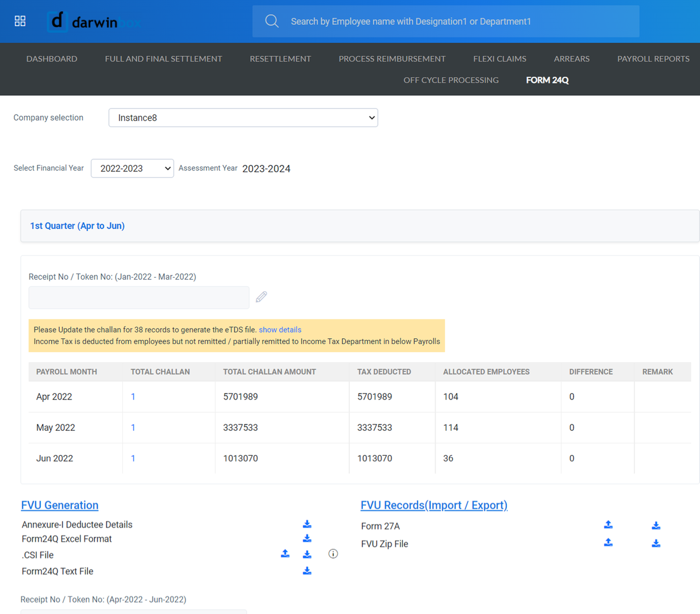Viewport: 700px width, 614px height.
Task: Open the 2022-2023 financial year dropdown
Action: (x=132, y=168)
